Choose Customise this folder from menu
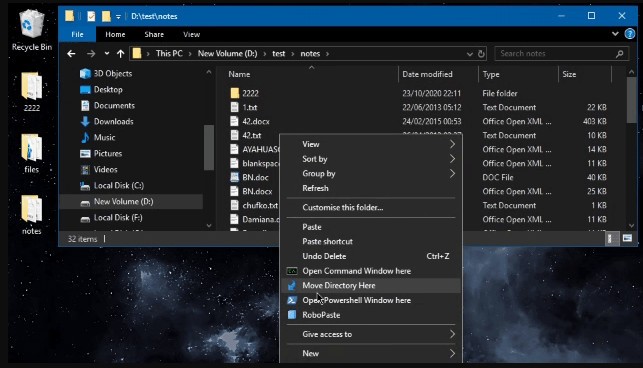Viewport: 643px width, 368px height. click(371, 208)
